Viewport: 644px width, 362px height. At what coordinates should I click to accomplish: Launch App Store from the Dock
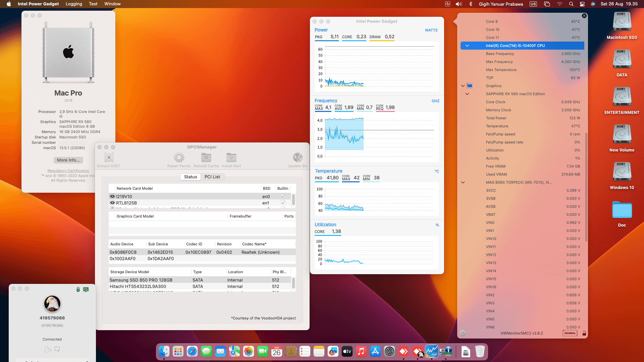pos(375,351)
